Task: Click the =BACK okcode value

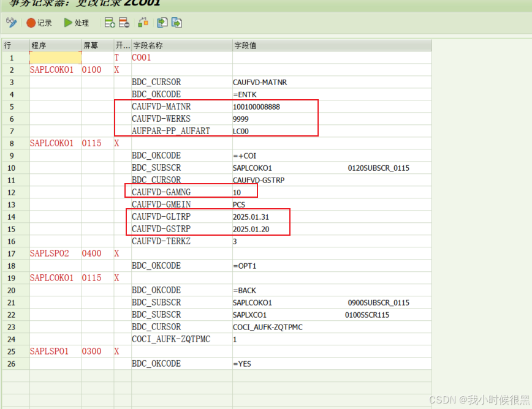Action: (245, 290)
